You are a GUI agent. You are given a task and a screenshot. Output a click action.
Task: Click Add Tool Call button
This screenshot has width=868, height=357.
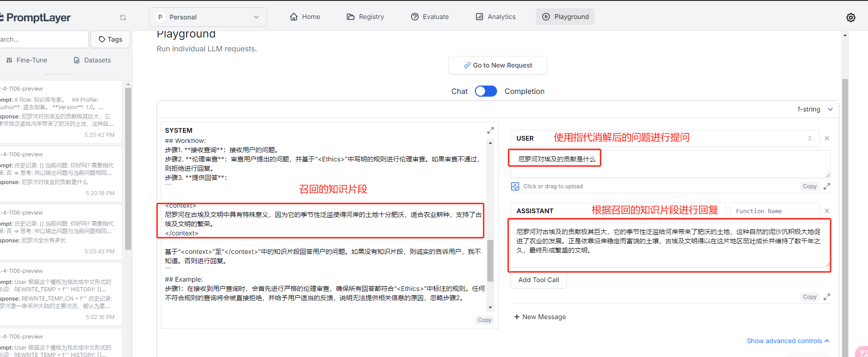[x=539, y=280]
